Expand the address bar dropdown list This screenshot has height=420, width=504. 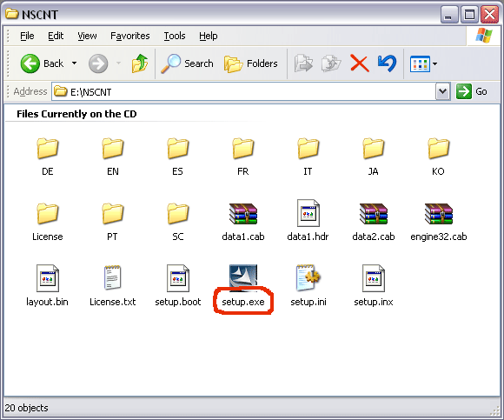442,91
